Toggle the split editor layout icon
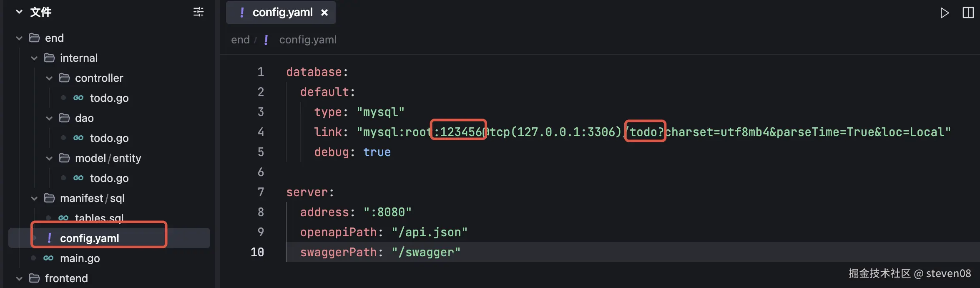Viewport: 980px width, 288px height. (x=968, y=13)
